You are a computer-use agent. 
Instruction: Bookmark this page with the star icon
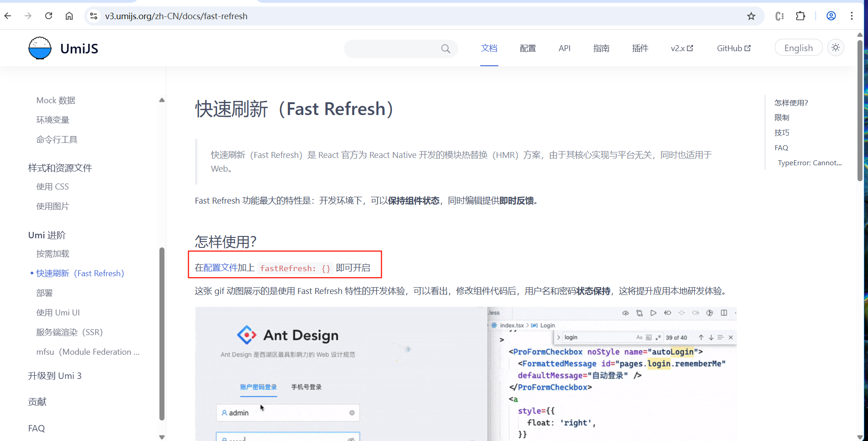coord(751,16)
